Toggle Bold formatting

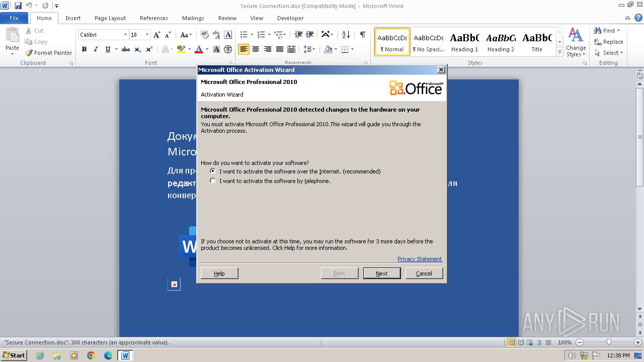coord(84,49)
